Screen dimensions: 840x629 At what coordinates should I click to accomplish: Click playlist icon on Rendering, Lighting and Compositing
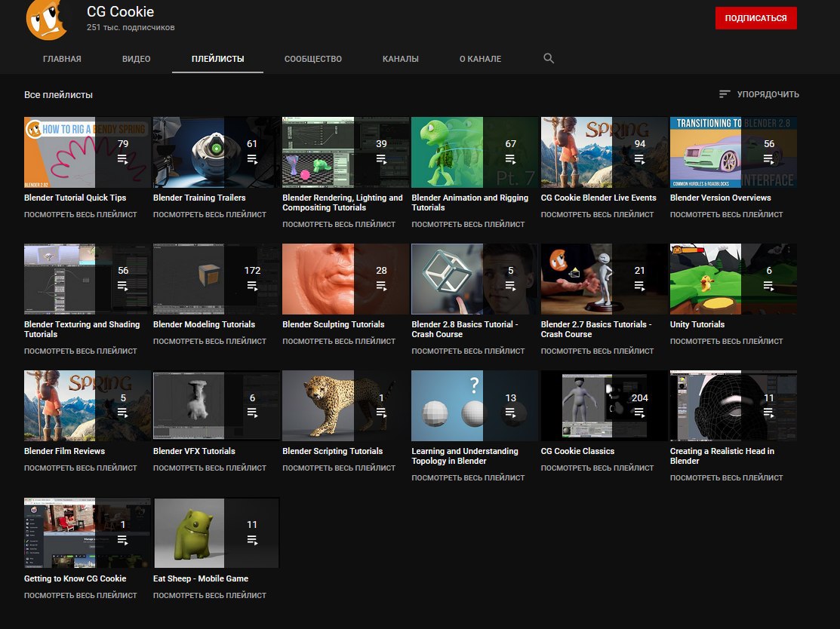381,160
